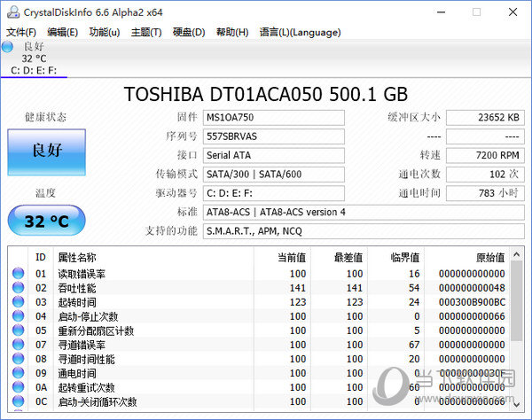Select the 重新分配扇区计数 attribute row
Image resolution: width=532 pixels, height=420 pixels.
(x=259, y=331)
